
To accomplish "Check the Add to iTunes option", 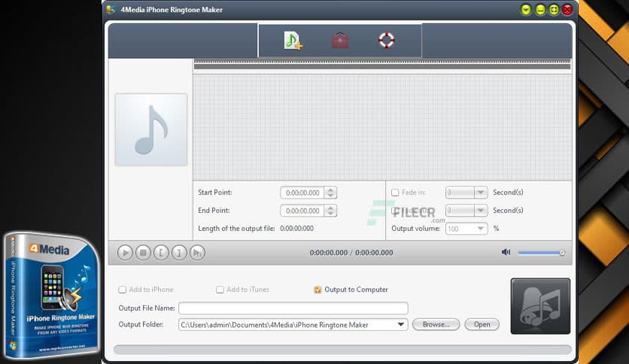I will coord(220,290).
